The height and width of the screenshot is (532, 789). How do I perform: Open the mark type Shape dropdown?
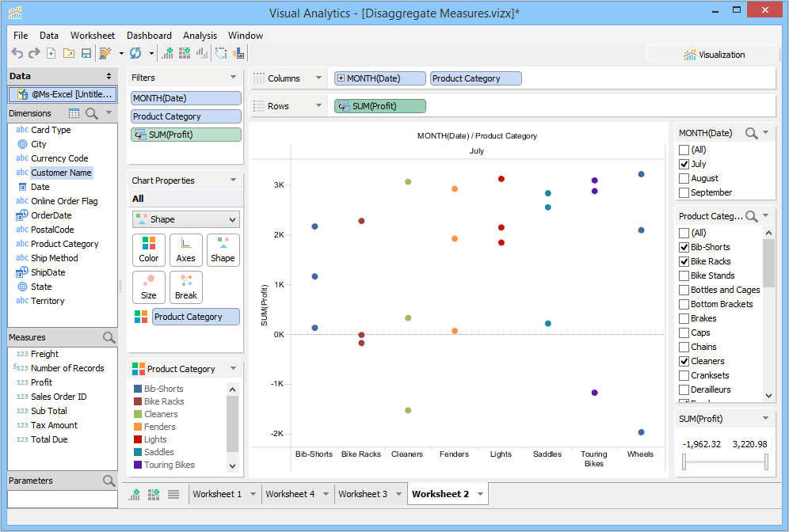(186, 219)
